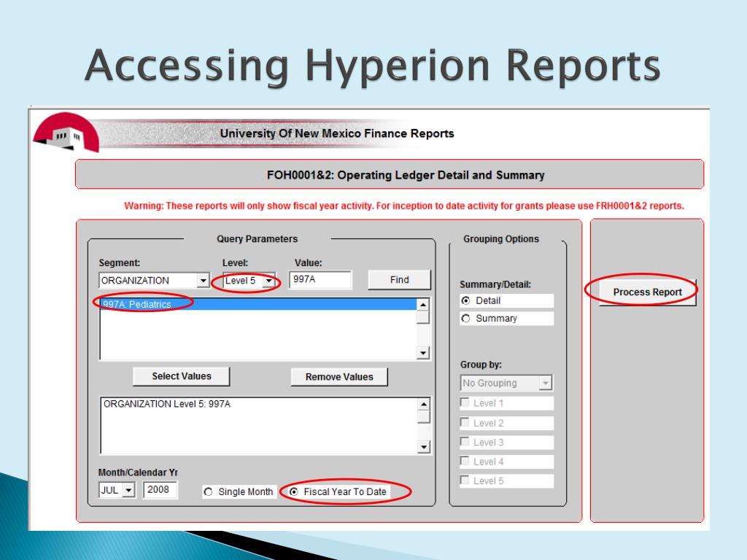Check the Level 5 grouping checkbox
The height and width of the screenshot is (560, 747).
pyautogui.click(x=465, y=481)
